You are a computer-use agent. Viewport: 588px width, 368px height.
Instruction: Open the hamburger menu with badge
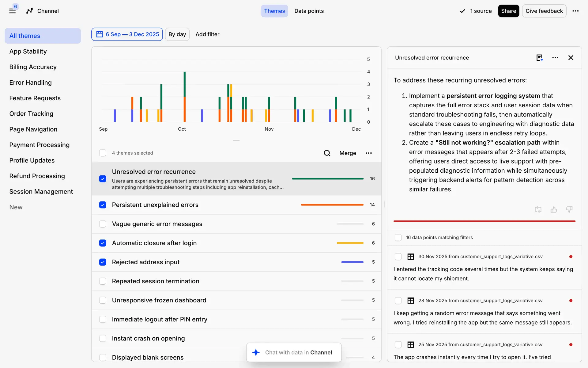click(x=12, y=11)
